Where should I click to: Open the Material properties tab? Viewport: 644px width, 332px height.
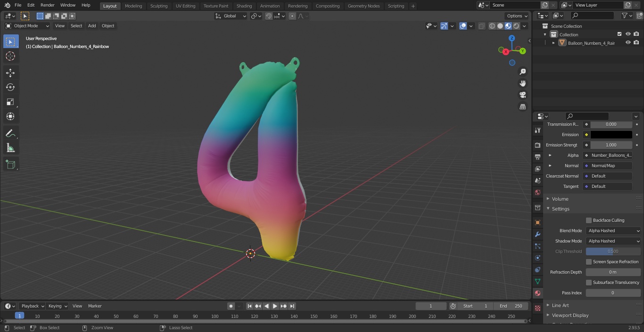537,293
